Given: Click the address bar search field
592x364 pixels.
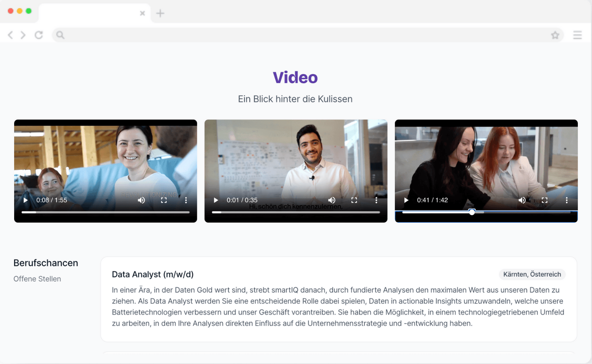Looking at the screenshot, I should [x=308, y=35].
